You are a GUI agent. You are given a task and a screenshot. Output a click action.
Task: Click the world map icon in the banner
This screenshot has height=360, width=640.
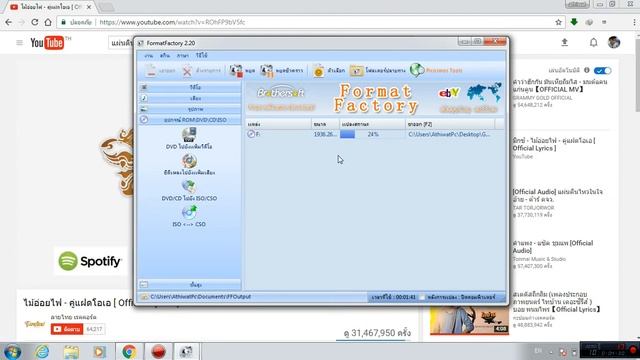(484, 92)
